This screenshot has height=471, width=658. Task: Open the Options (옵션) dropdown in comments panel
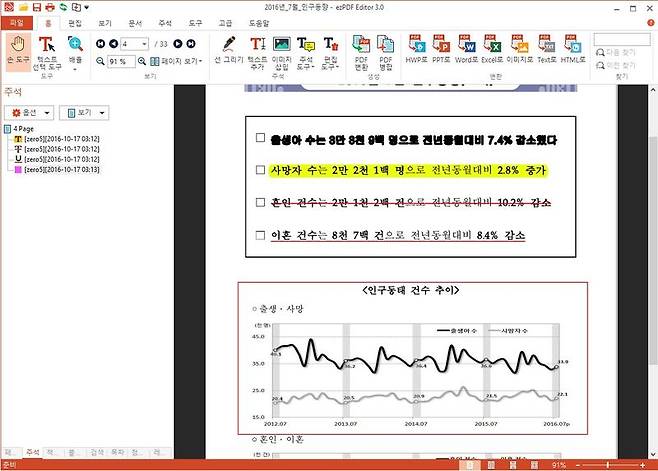(29, 113)
